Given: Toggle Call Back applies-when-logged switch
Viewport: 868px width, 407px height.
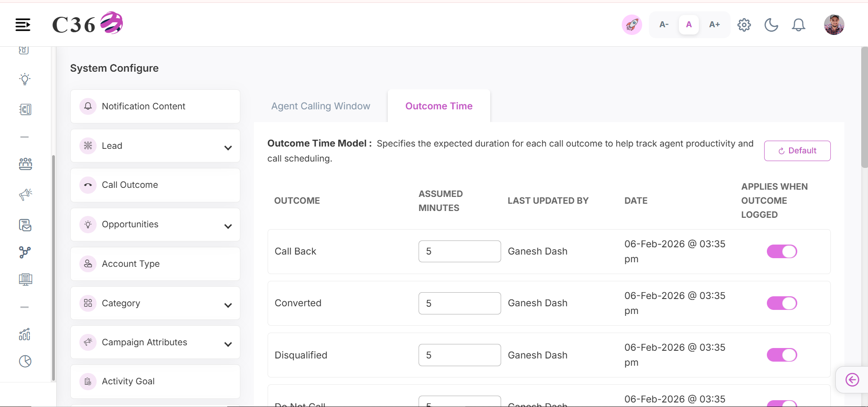Looking at the screenshot, I should tap(782, 251).
